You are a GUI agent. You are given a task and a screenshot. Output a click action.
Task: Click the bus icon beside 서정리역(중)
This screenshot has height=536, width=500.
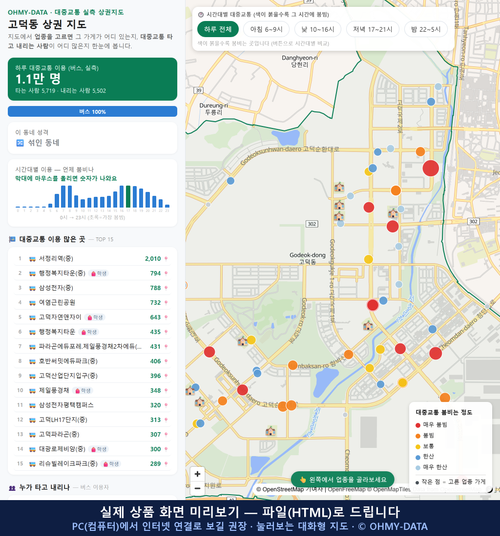[x=32, y=259]
